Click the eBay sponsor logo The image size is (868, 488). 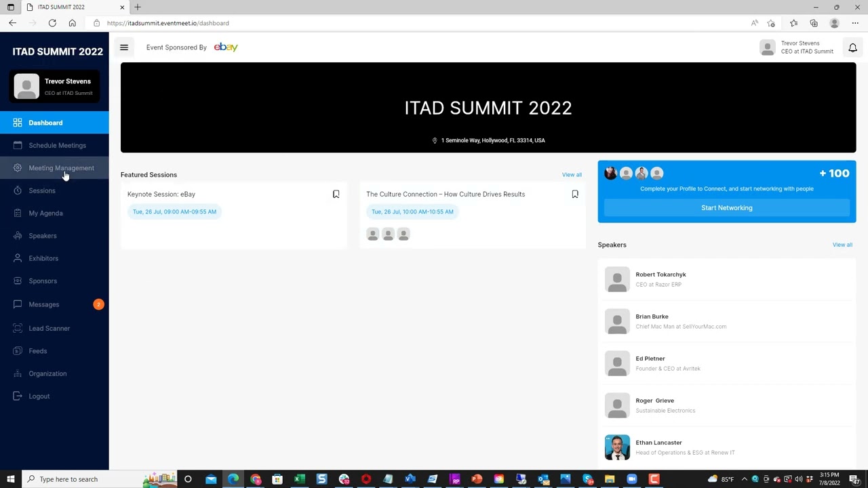coord(226,47)
